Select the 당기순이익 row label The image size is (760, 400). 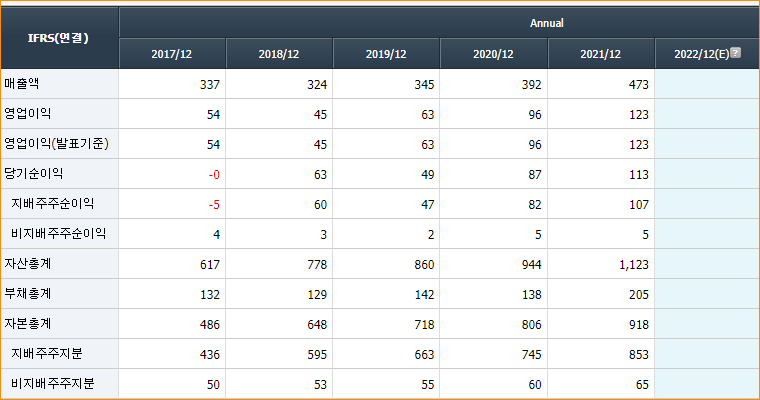point(33,174)
